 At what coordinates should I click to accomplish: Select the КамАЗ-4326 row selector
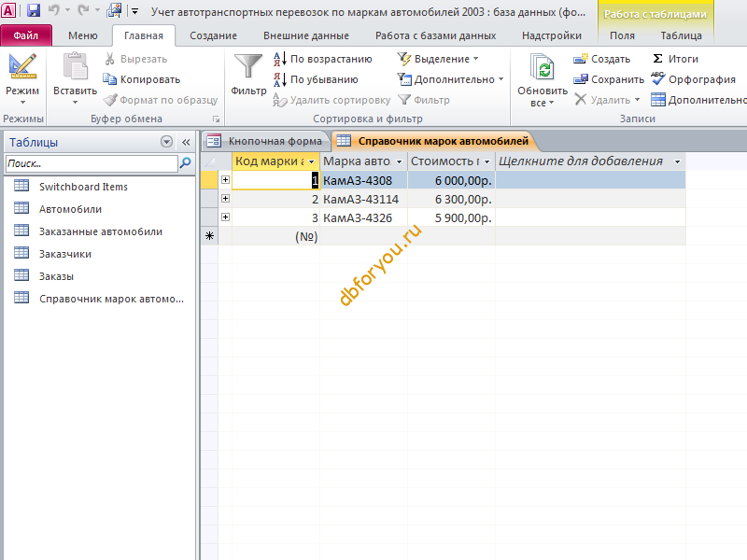coord(209,217)
